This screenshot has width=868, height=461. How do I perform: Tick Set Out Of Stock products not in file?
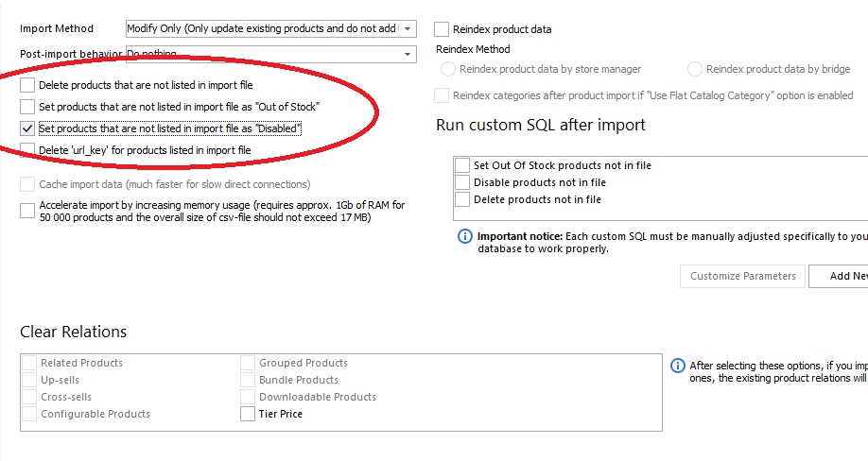coord(462,165)
